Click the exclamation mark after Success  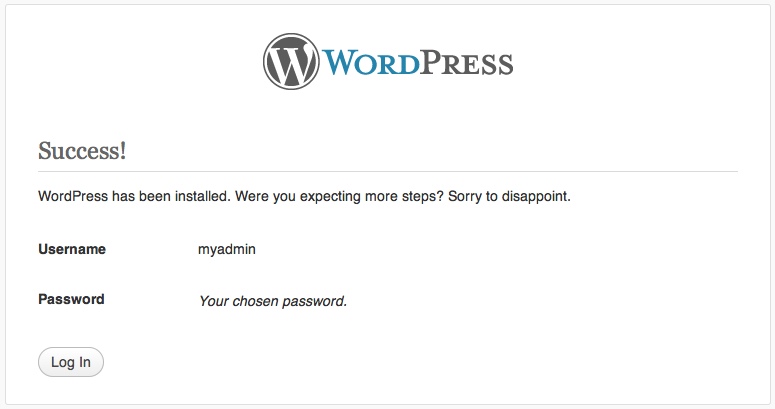coord(123,150)
